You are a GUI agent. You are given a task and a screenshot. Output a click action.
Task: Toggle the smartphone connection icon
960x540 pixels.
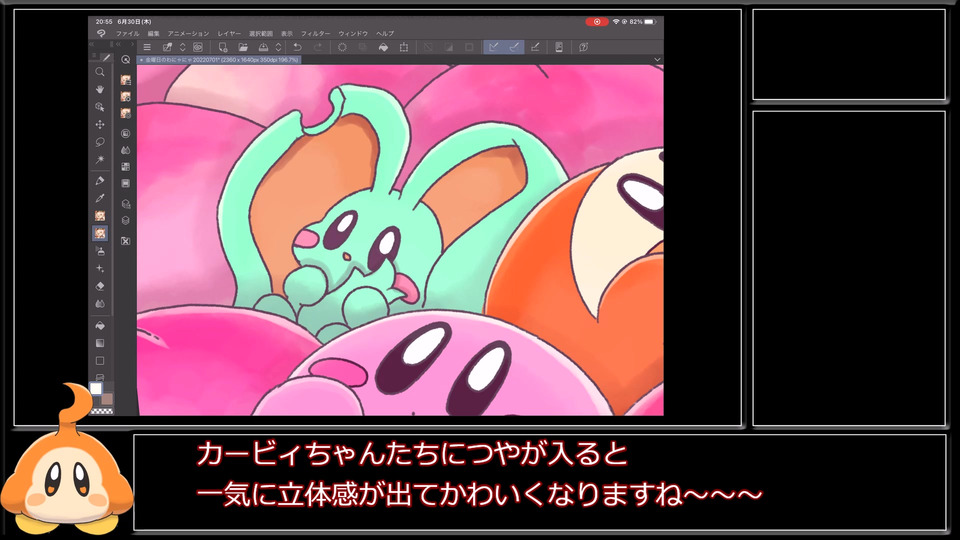(559, 47)
